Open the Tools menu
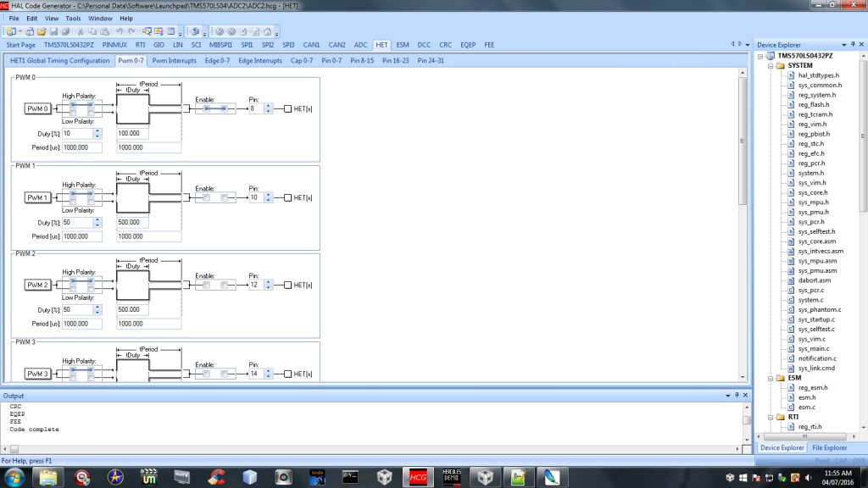Image resolution: width=868 pixels, height=488 pixels. pos(74,18)
